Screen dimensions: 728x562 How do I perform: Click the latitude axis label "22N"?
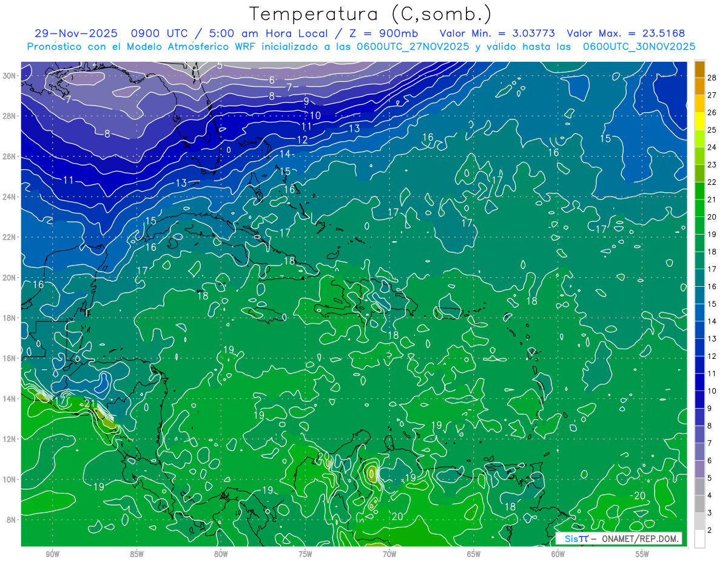click(9, 237)
